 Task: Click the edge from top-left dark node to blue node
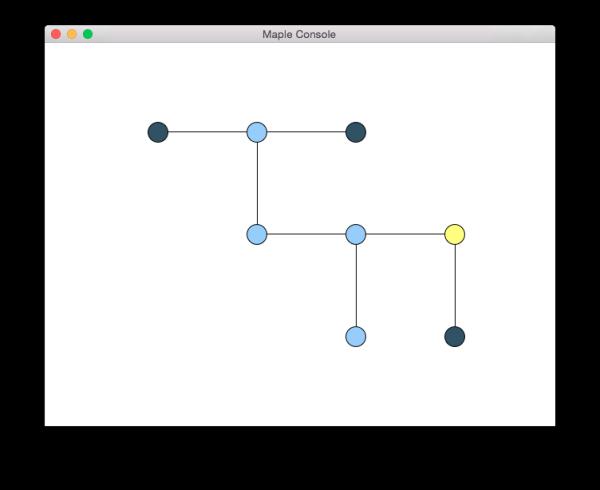(207, 132)
